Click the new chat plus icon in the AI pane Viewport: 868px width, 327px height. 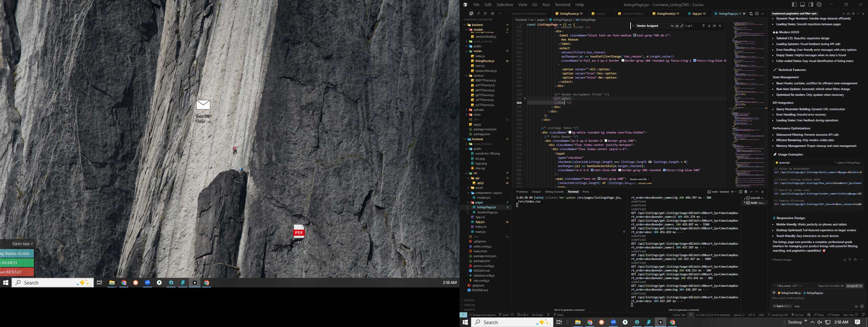(x=844, y=14)
